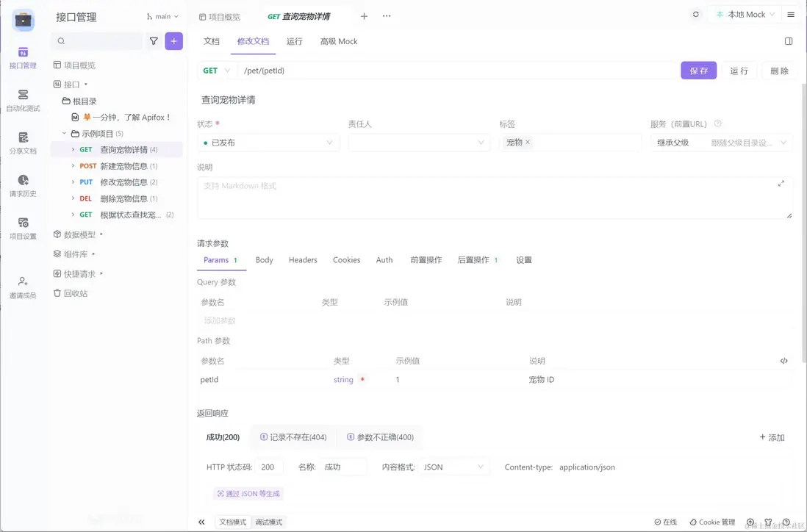Open the 服务 继承父级 dropdown
This screenshot has width=807, height=532.
point(722,143)
